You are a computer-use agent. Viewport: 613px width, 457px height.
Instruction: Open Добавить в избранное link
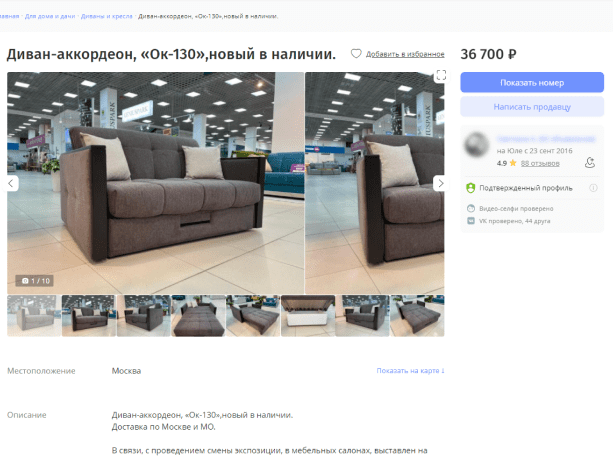pos(405,54)
